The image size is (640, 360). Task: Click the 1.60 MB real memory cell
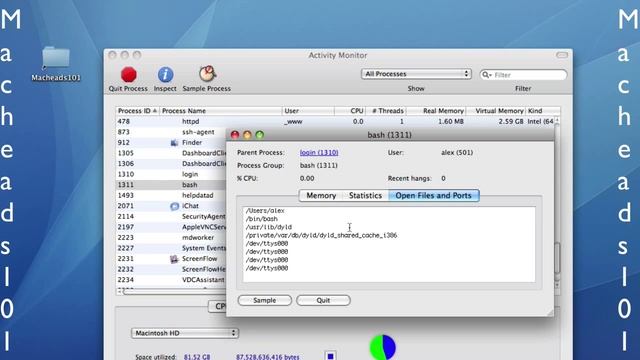(x=451, y=122)
